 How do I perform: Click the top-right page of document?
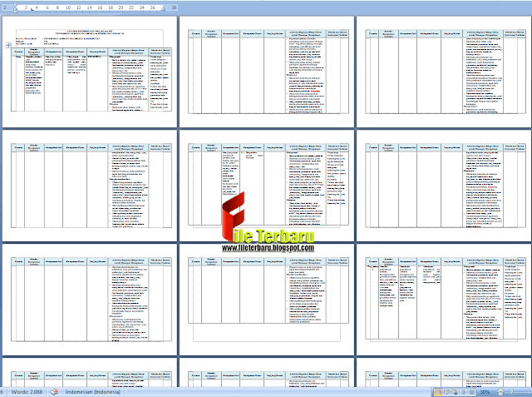[x=444, y=72]
